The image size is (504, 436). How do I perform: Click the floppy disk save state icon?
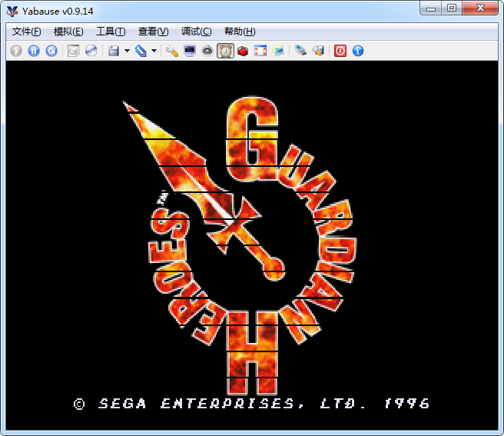(114, 51)
